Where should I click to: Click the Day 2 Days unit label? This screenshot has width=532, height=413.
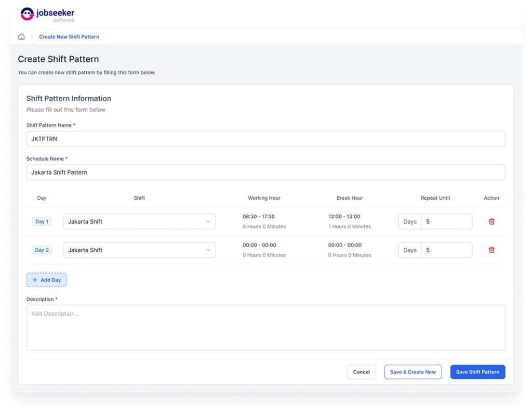pos(410,250)
